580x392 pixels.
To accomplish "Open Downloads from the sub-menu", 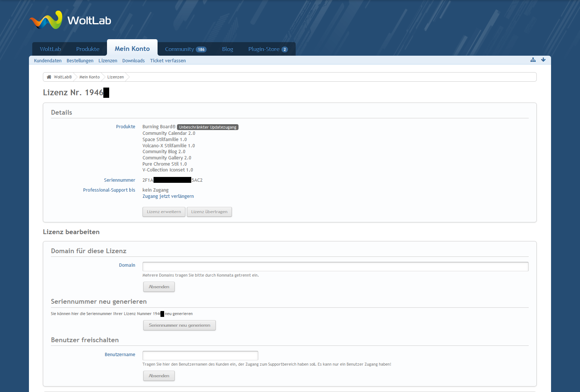I will pos(133,61).
